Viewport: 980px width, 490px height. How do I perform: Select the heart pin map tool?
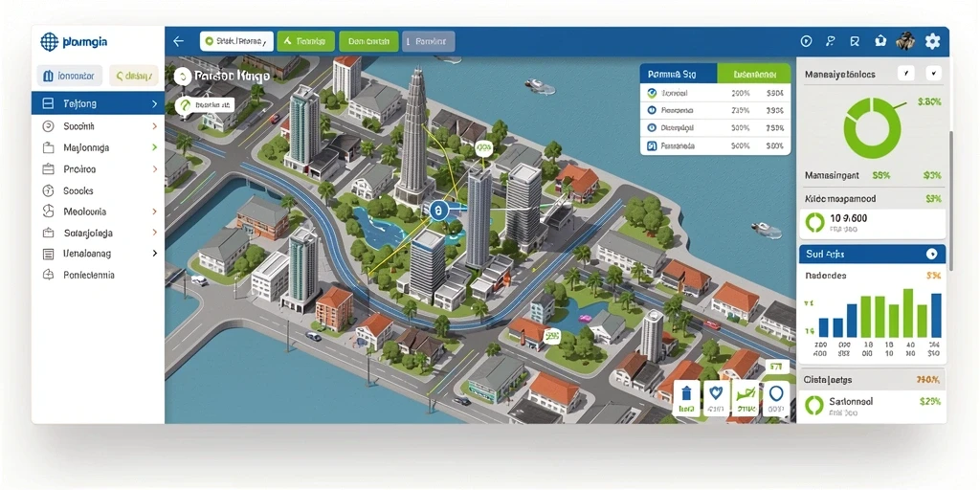tap(716, 398)
